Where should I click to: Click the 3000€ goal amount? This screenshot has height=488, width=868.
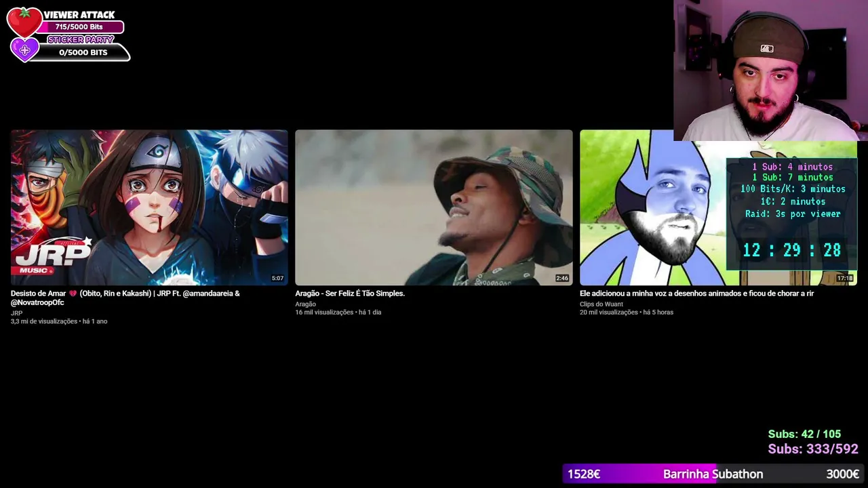(x=843, y=474)
